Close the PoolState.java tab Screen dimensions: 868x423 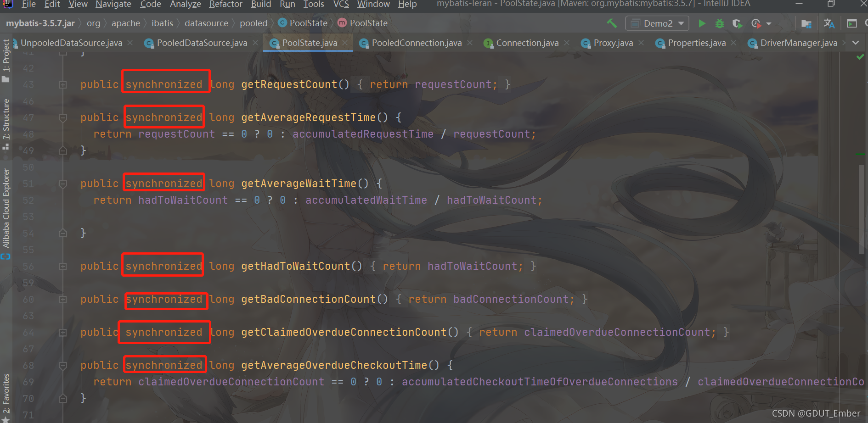pyautogui.click(x=345, y=43)
